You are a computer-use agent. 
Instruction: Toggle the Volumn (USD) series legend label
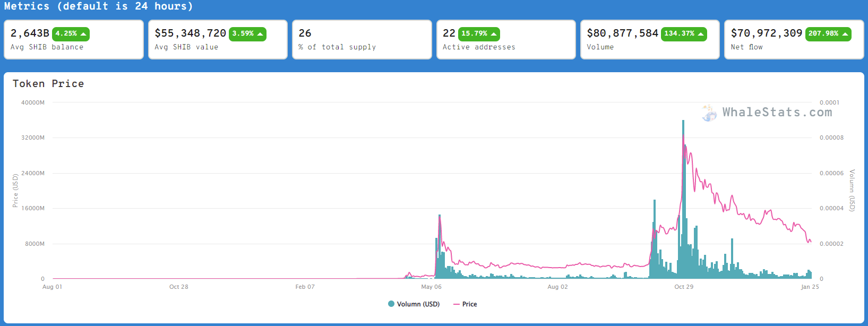click(418, 304)
